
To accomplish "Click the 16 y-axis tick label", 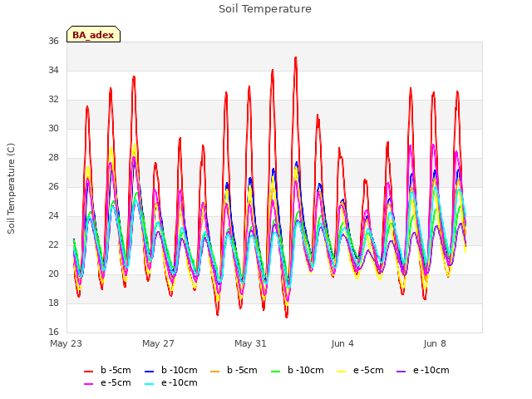I will pyautogui.click(x=53, y=332).
